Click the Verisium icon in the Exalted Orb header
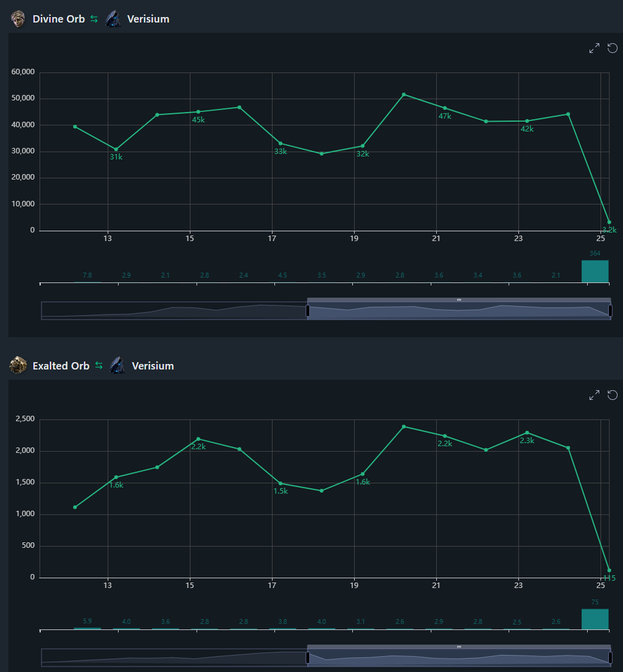The width and height of the screenshot is (623, 672). pyautogui.click(x=117, y=366)
